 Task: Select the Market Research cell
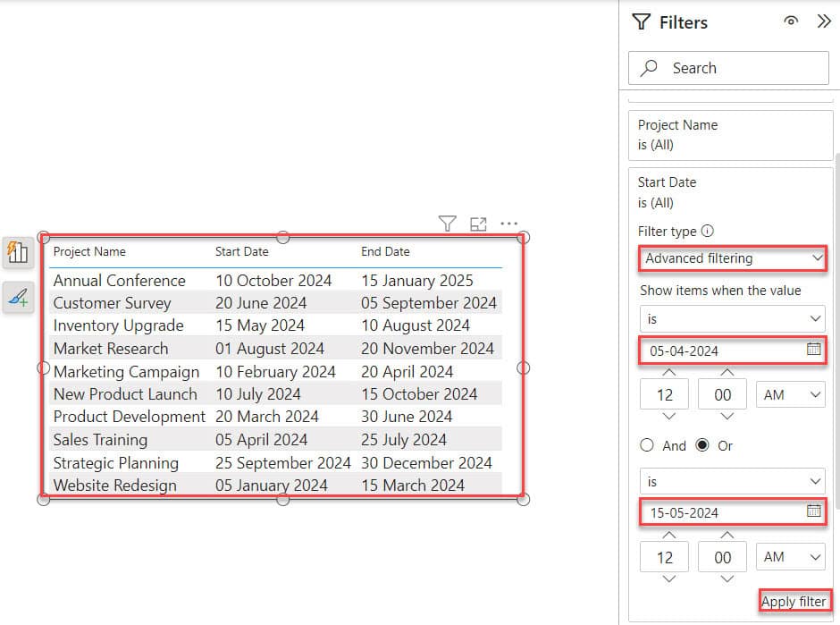click(x=111, y=349)
